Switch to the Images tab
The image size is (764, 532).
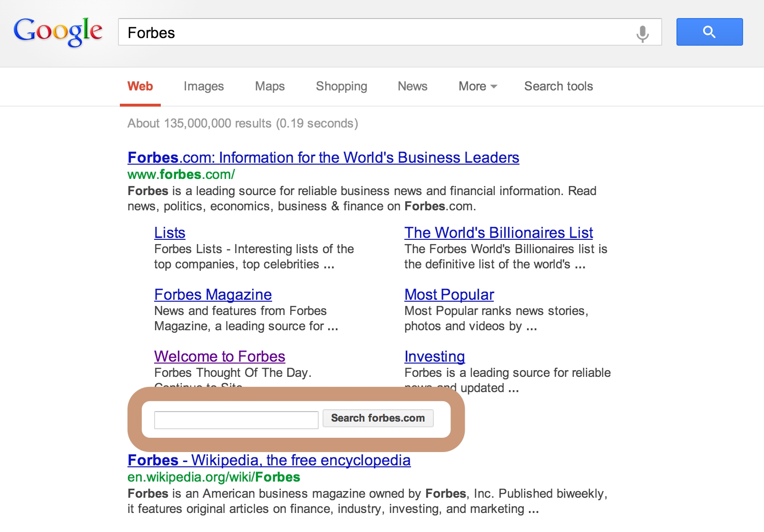pos(203,86)
